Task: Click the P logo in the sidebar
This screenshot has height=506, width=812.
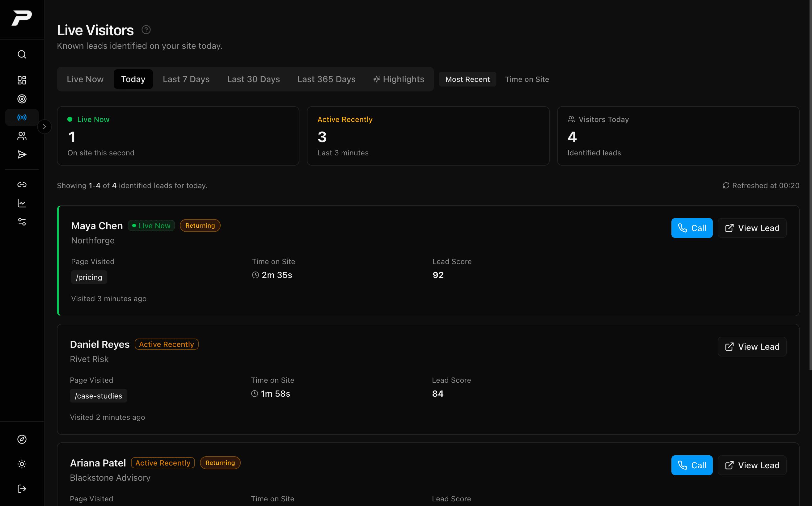Action: point(22,18)
